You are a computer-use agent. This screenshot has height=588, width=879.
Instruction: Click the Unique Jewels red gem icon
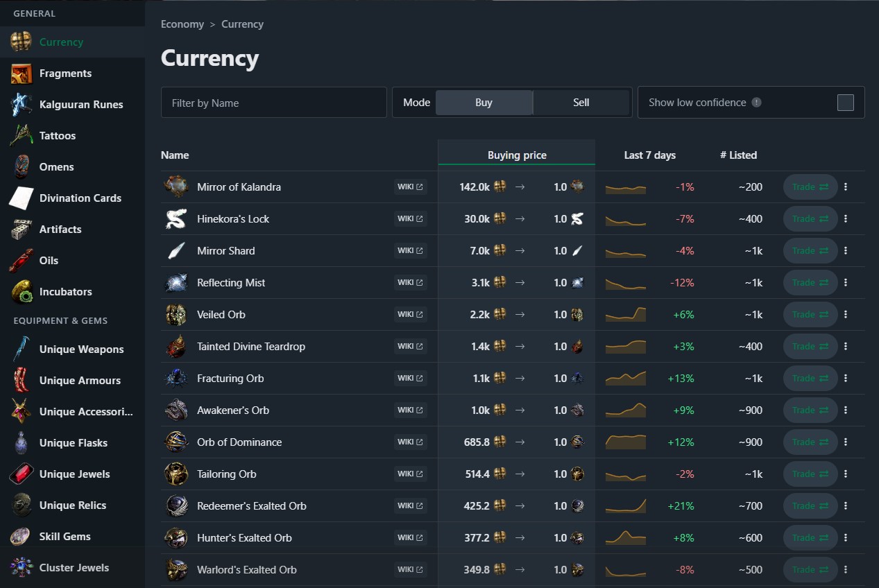tap(21, 474)
